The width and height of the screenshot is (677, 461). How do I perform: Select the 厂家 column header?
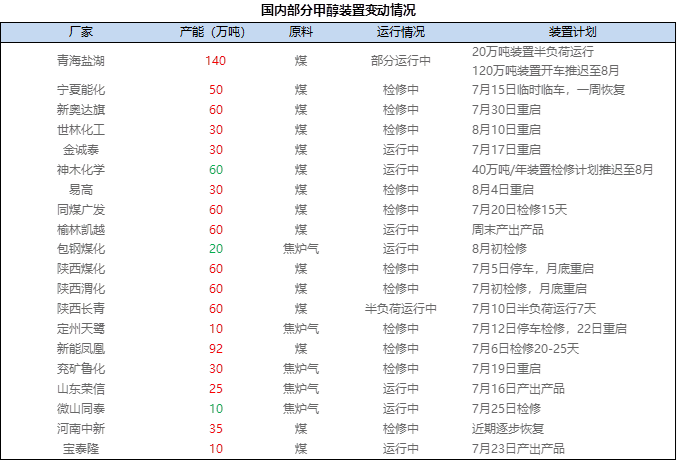click(x=81, y=32)
